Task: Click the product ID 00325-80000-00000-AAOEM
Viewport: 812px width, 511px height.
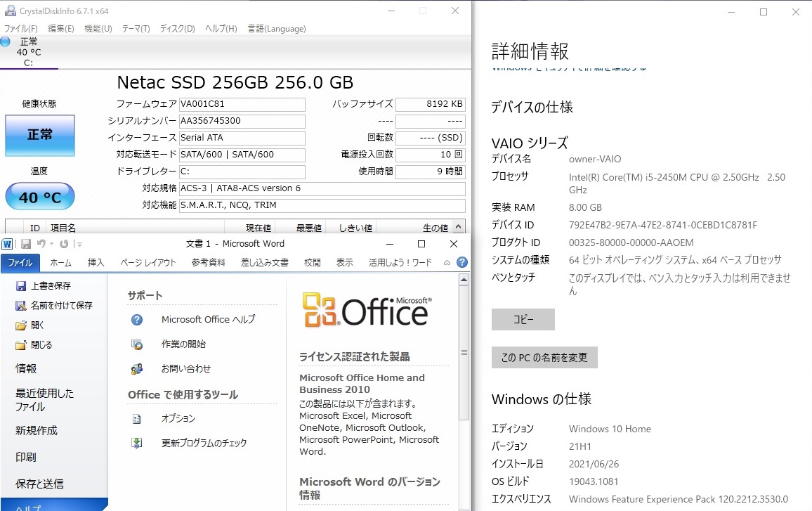Action: tap(631, 242)
